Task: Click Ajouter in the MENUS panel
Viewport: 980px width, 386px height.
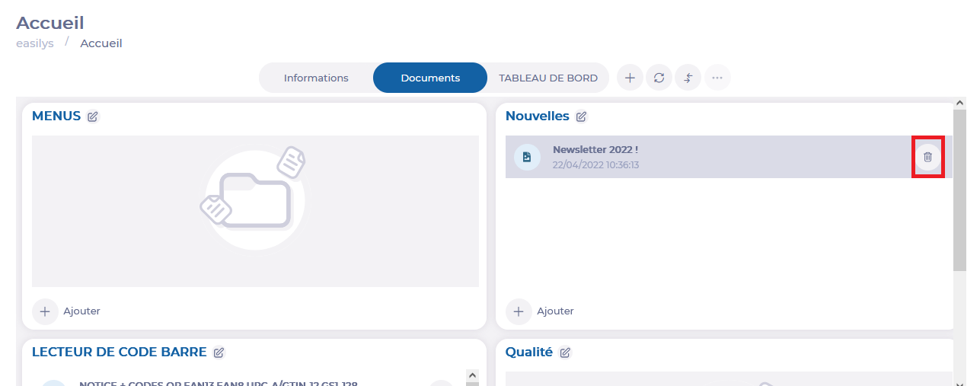Action: click(x=81, y=311)
